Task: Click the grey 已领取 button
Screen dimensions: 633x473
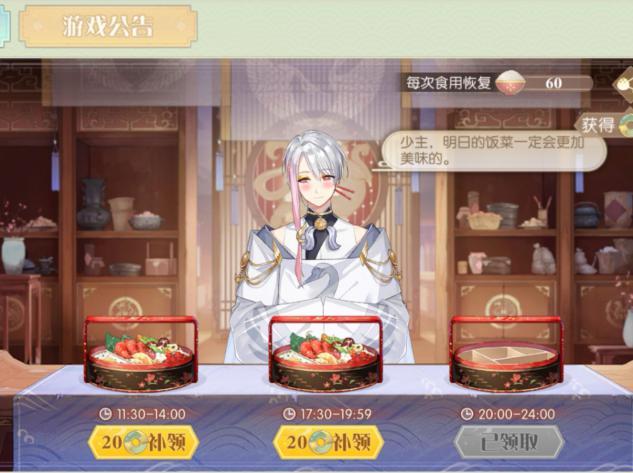Action: click(509, 442)
